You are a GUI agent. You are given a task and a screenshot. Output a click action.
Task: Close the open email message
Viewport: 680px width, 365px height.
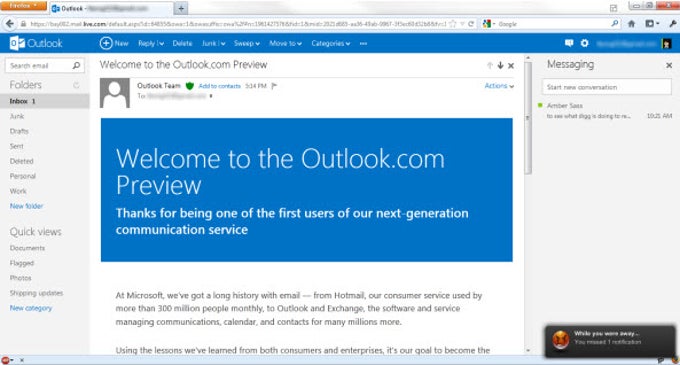pos(511,66)
